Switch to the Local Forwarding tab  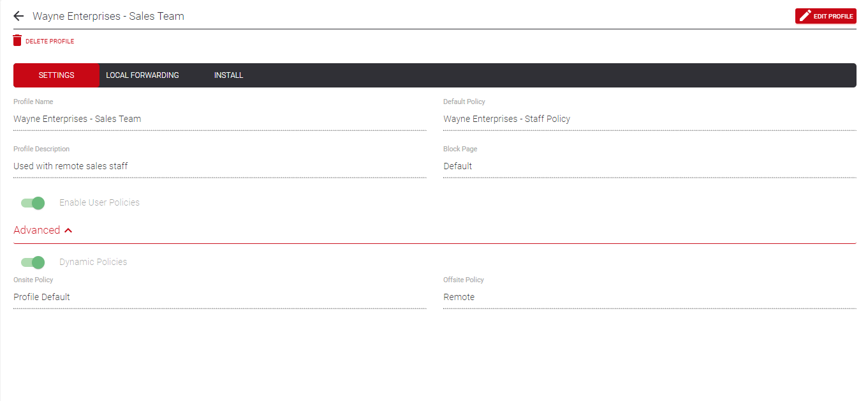click(142, 75)
